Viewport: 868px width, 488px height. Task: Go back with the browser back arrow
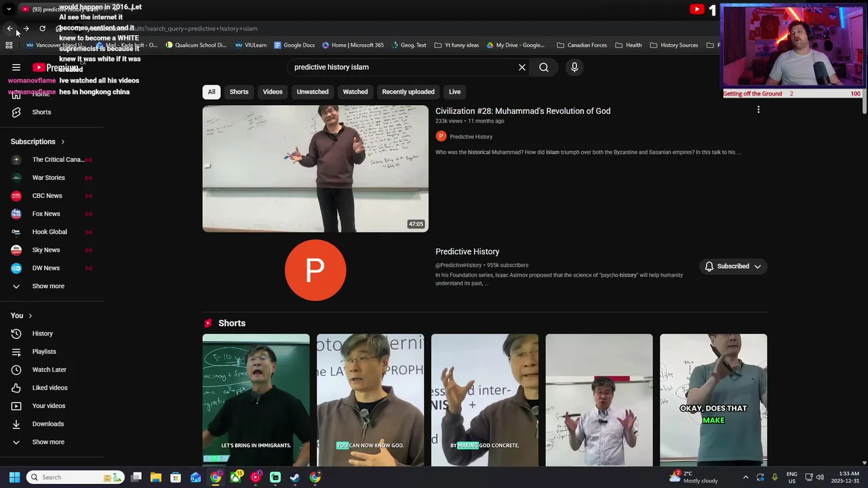(x=10, y=28)
